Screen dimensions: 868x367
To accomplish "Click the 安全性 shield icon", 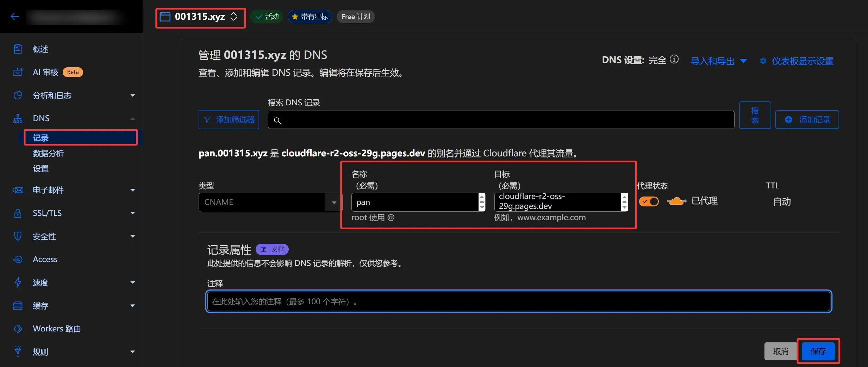I will pyautogui.click(x=18, y=236).
